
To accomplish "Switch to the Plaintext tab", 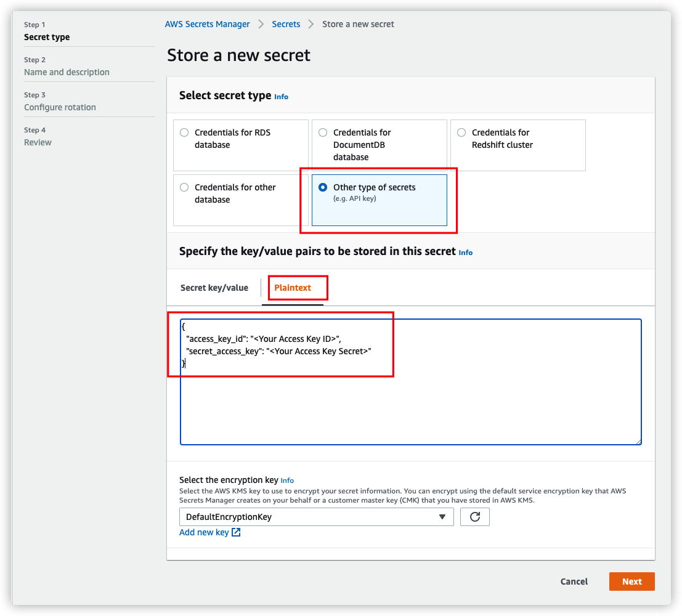I will point(293,288).
